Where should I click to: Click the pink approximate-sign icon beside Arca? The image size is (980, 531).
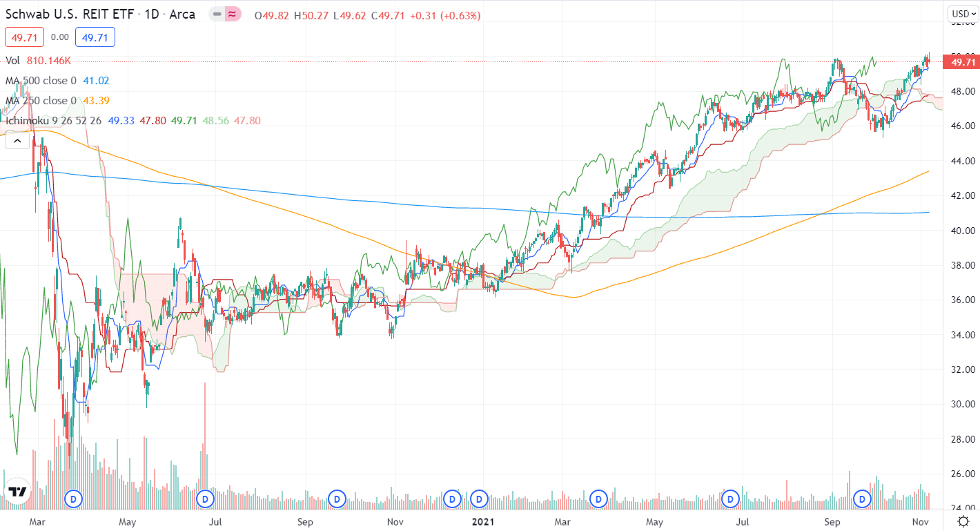click(x=233, y=15)
